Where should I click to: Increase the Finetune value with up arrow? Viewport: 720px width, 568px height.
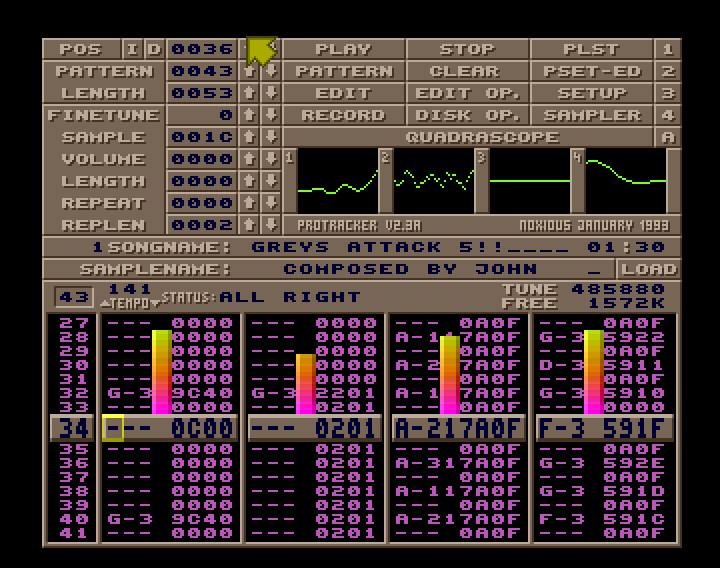click(250, 115)
